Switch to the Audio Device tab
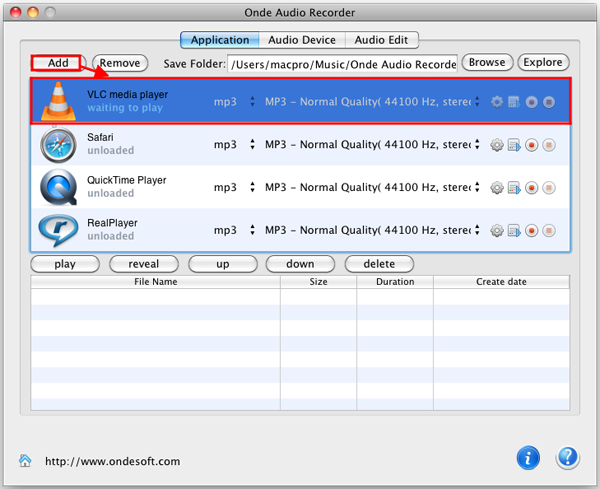Screen dimensions: 600x489 click(301, 40)
